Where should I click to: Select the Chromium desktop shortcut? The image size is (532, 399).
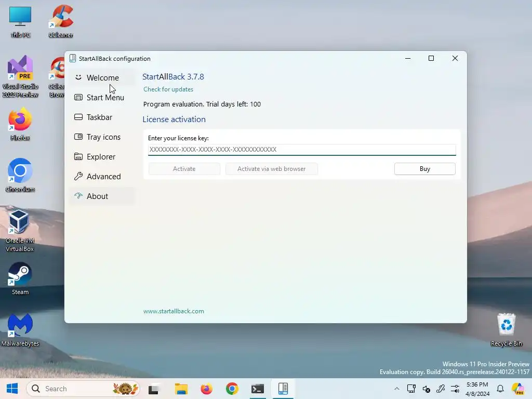point(20,176)
